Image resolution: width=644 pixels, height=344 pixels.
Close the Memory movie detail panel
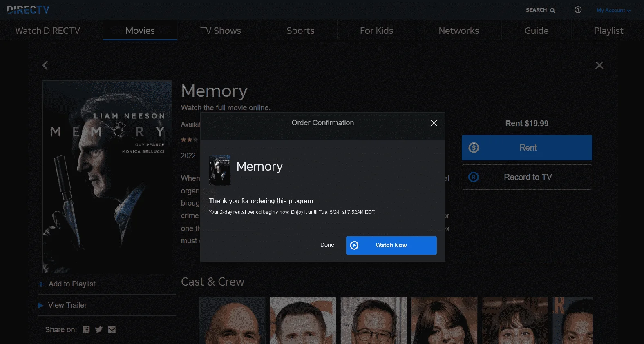coord(599,65)
